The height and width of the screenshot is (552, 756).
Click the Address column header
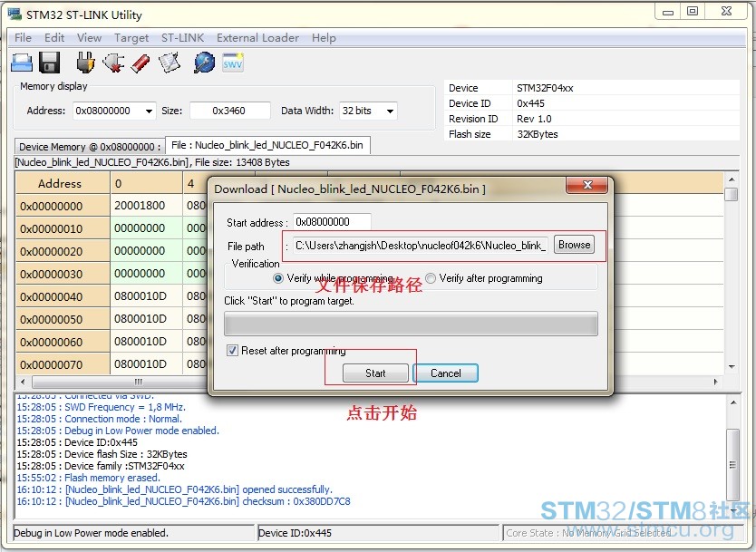click(63, 183)
